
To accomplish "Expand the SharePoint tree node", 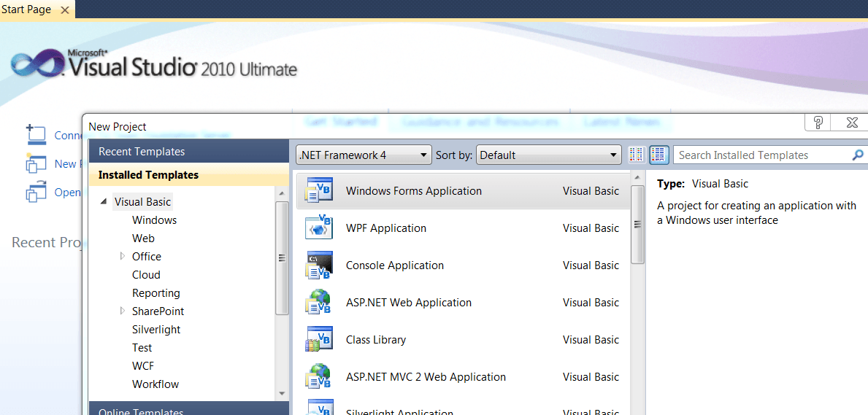I will 123,311.
